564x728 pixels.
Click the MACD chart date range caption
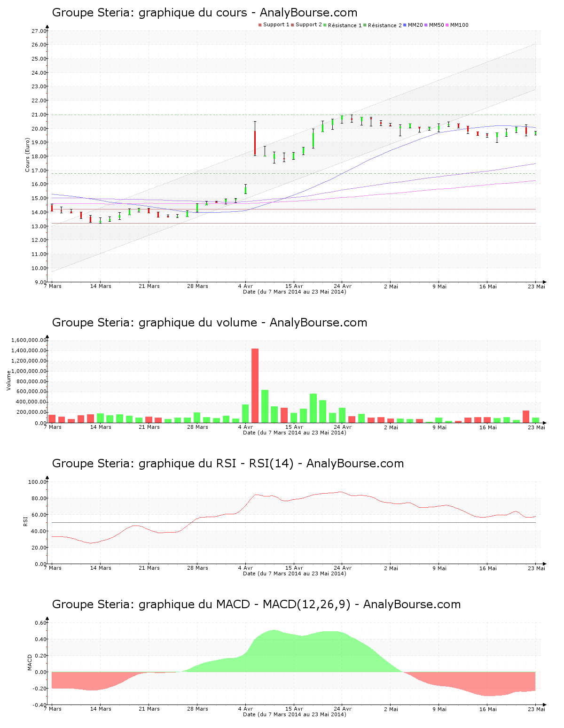point(294,714)
